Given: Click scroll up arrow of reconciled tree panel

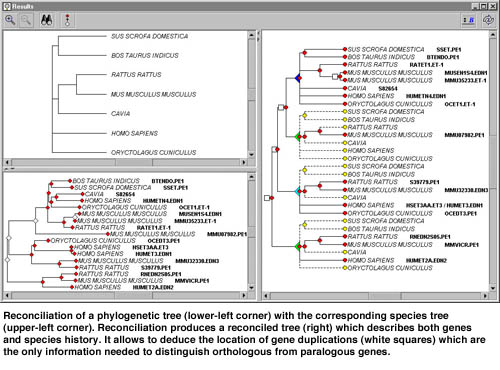Looking at the screenshot, I should 493,34.
